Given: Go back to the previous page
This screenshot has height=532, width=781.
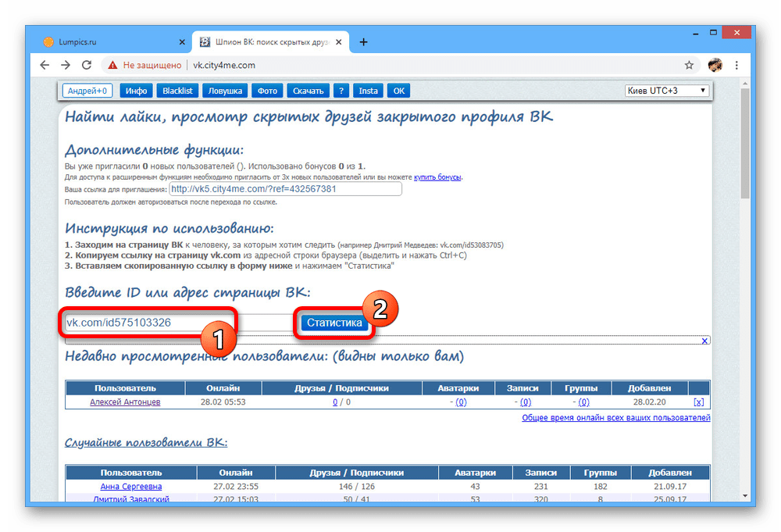Looking at the screenshot, I should (x=45, y=65).
